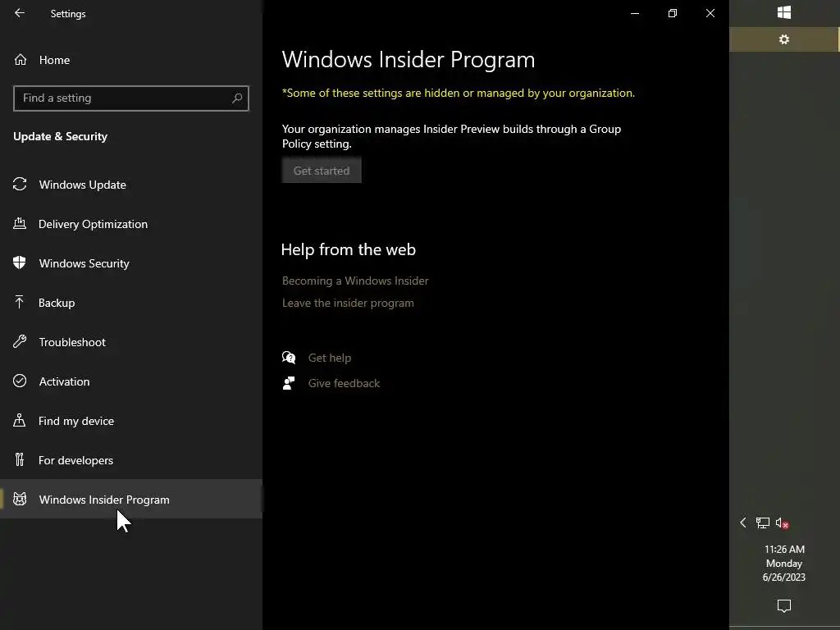This screenshot has height=630, width=840.
Task: Click the Home house icon
Action: click(x=21, y=59)
